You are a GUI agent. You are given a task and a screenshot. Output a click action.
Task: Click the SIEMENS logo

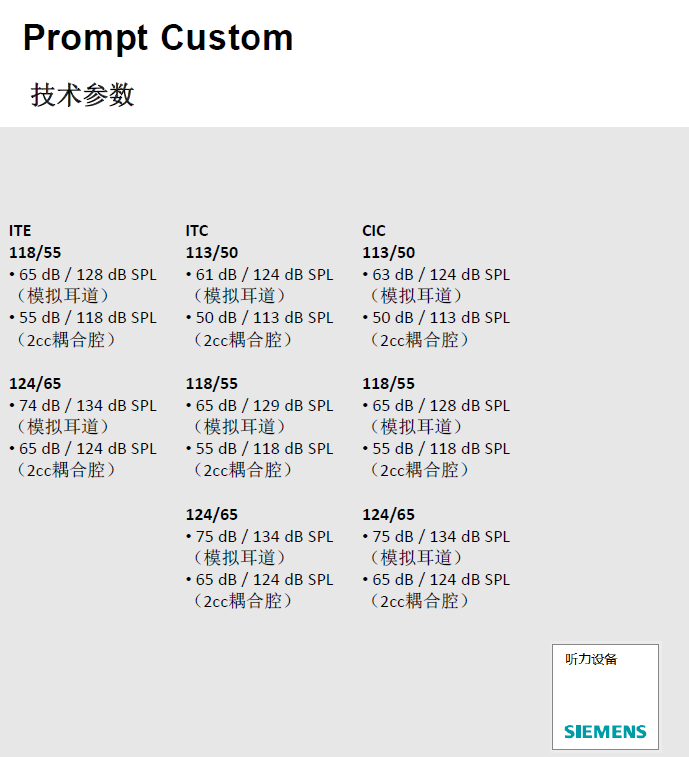[x=605, y=731]
